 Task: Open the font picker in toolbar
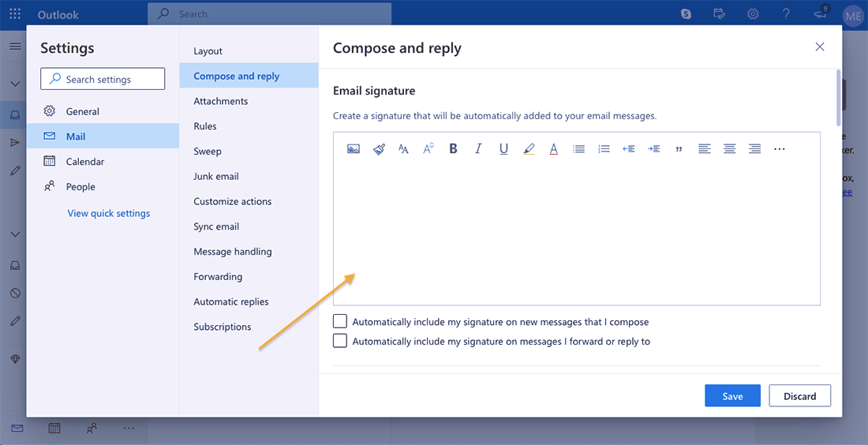pos(403,149)
